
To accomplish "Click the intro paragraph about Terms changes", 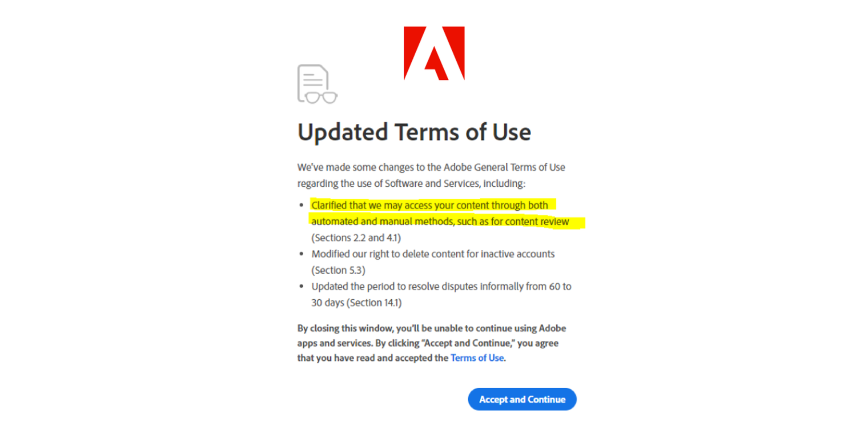I will pyautogui.click(x=431, y=175).
